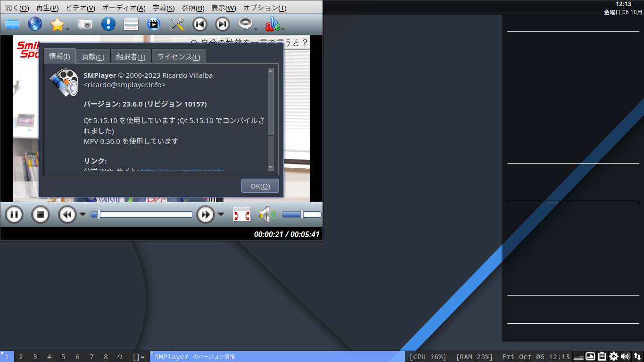Switch to the ライセンス(L) tab

[x=179, y=57]
